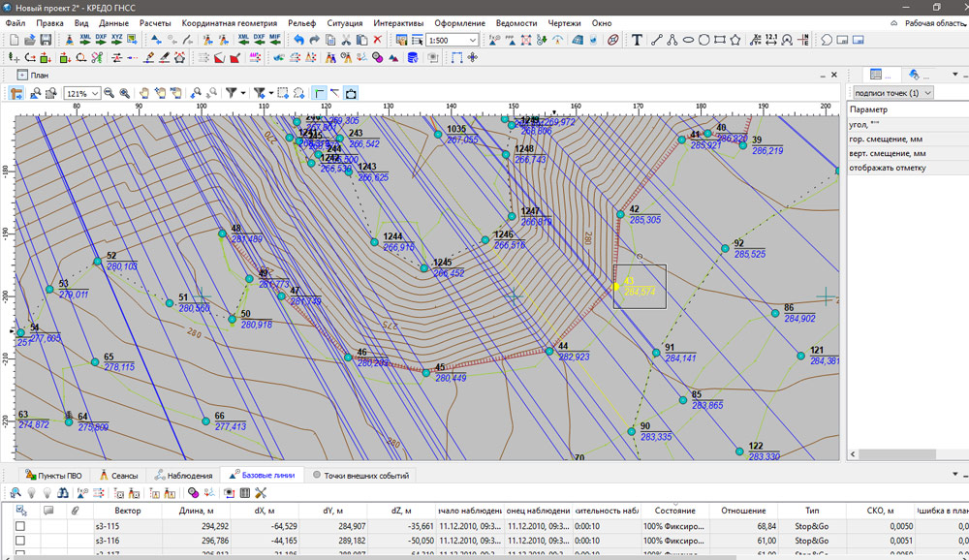Toggle the second light bulb icon in table toolbar
969x560 pixels.
pos(47,492)
